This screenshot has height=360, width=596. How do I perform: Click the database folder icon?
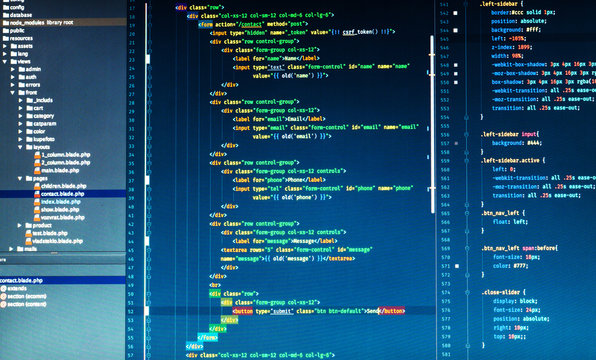pos(6,15)
